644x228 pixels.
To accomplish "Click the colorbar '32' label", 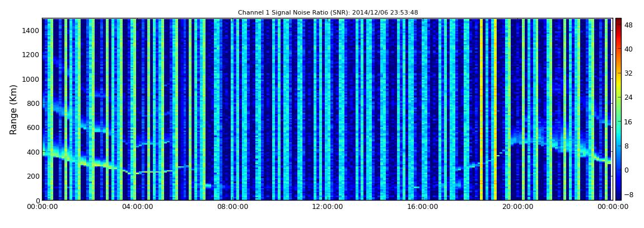I will pos(628,73).
